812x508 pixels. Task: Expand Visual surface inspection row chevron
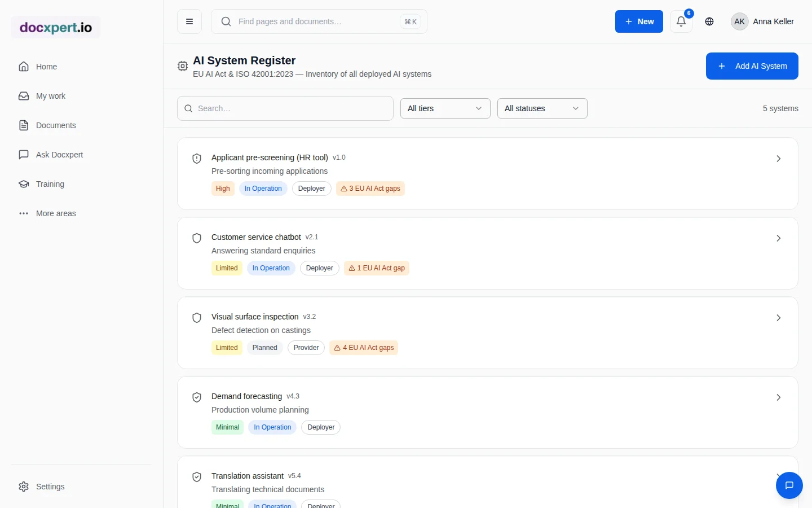tap(779, 318)
